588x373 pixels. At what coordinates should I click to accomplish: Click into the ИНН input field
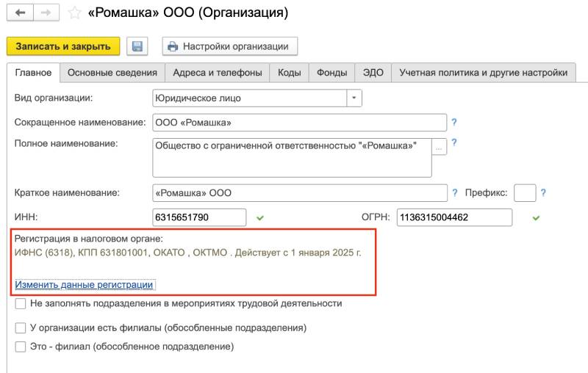(198, 217)
